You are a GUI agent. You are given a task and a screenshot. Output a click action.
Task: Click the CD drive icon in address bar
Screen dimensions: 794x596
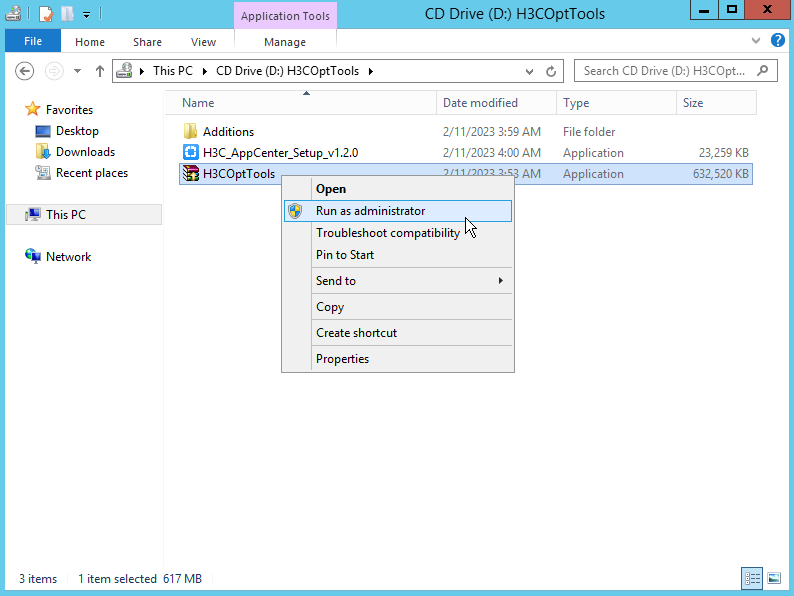[124, 71]
